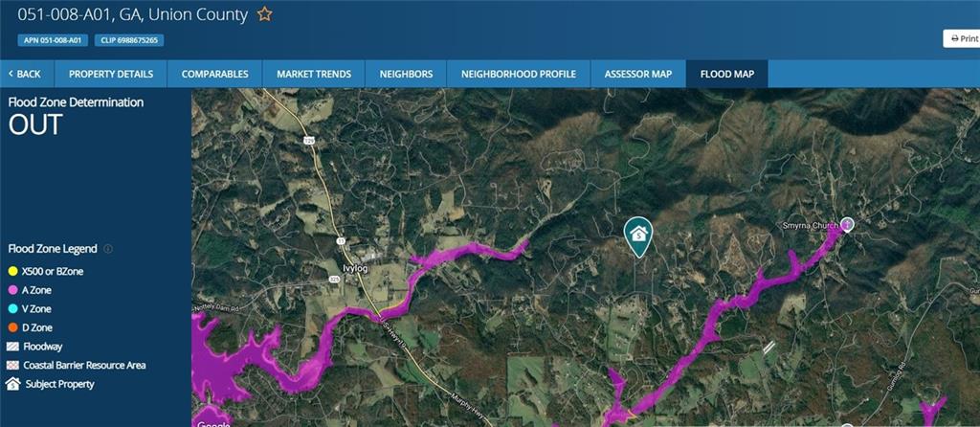Click the magenta A Zone color swatch
The height and width of the screenshot is (427, 980).
point(12,290)
